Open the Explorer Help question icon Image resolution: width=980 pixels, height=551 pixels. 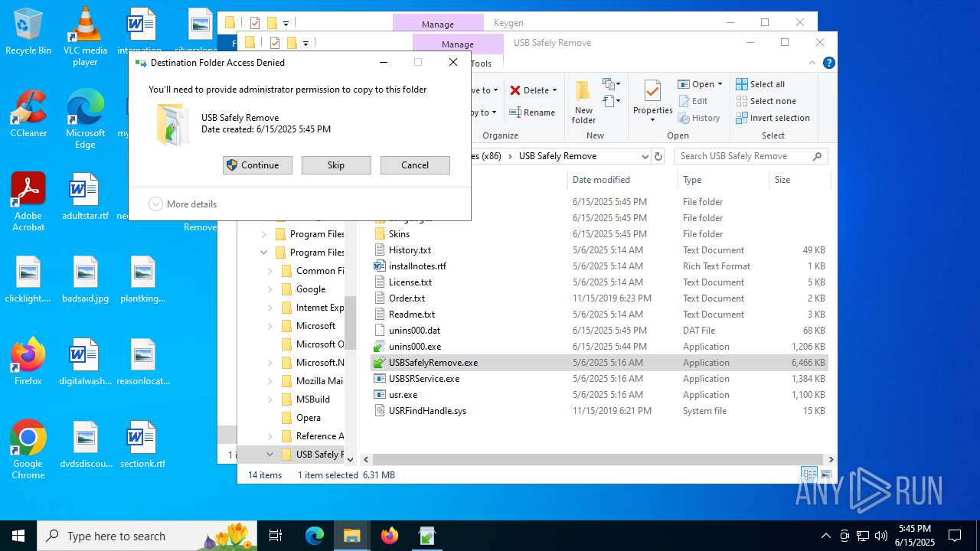point(828,64)
